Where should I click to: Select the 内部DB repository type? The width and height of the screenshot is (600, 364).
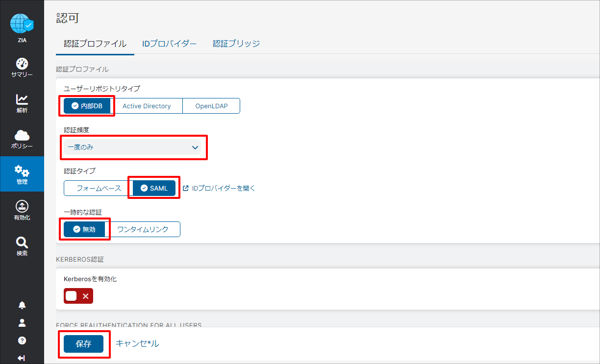(x=87, y=105)
